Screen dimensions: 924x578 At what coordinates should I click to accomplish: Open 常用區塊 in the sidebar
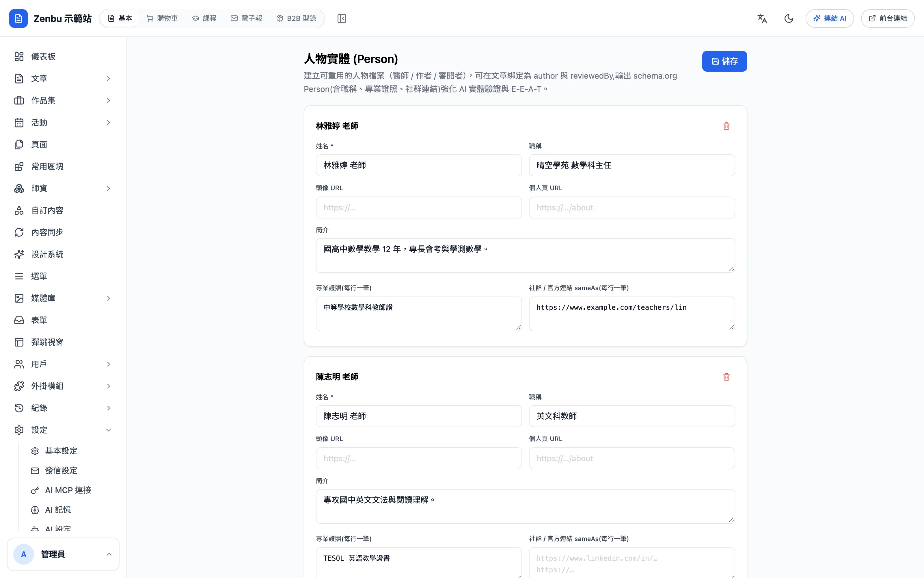coord(64,166)
